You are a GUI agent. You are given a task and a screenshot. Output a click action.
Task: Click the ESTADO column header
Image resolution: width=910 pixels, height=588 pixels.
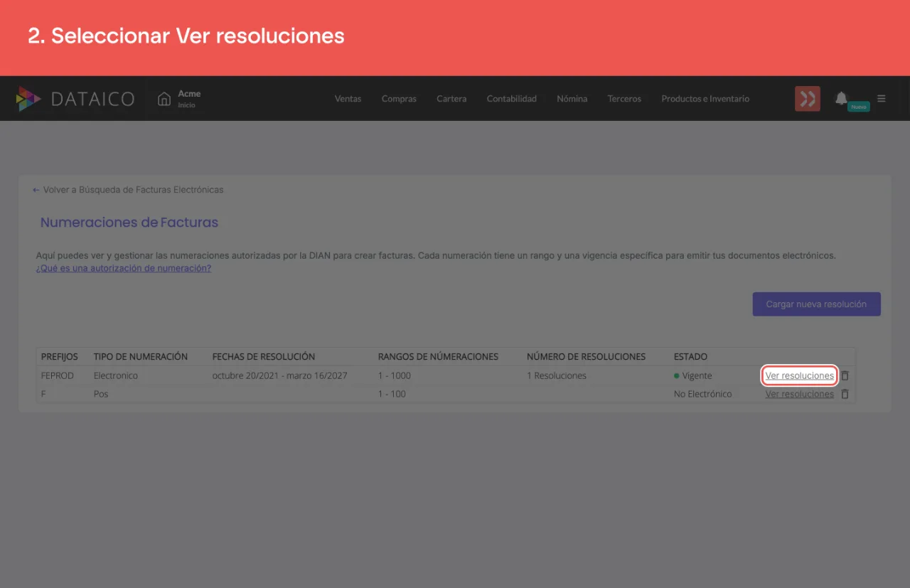tap(691, 356)
